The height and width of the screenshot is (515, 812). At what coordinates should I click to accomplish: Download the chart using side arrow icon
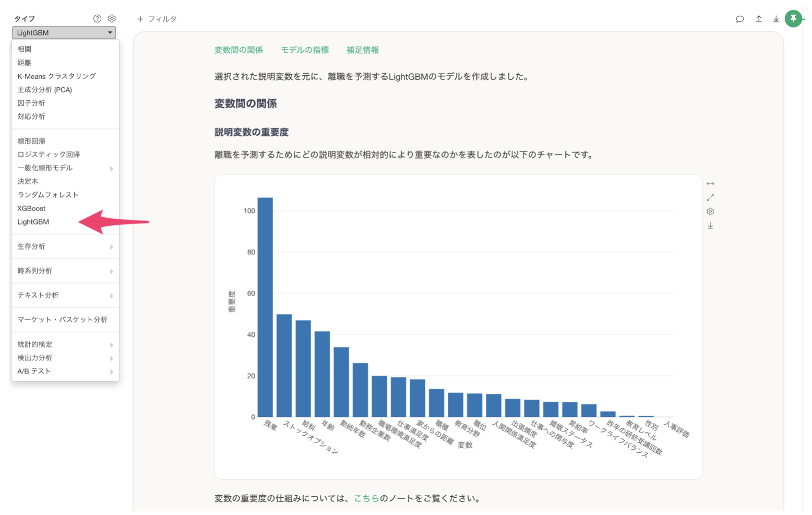click(710, 226)
